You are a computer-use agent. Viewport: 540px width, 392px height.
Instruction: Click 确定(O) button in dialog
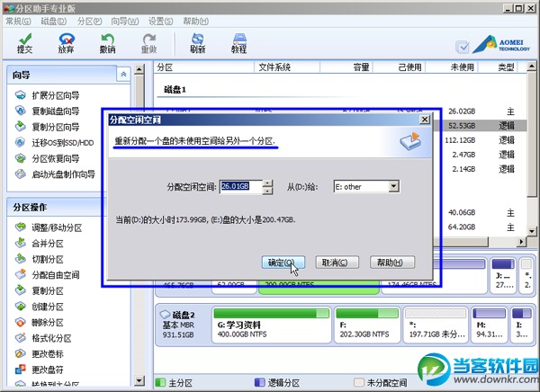click(283, 263)
